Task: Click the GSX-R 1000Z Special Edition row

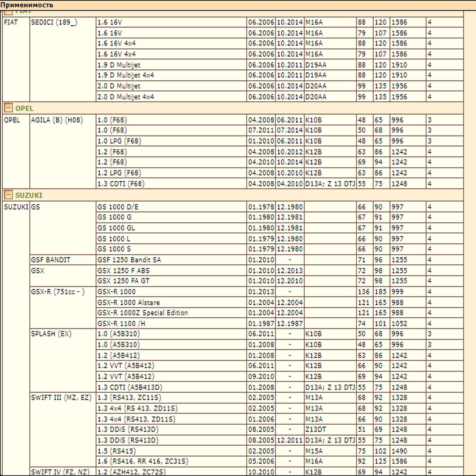Action: point(143,313)
